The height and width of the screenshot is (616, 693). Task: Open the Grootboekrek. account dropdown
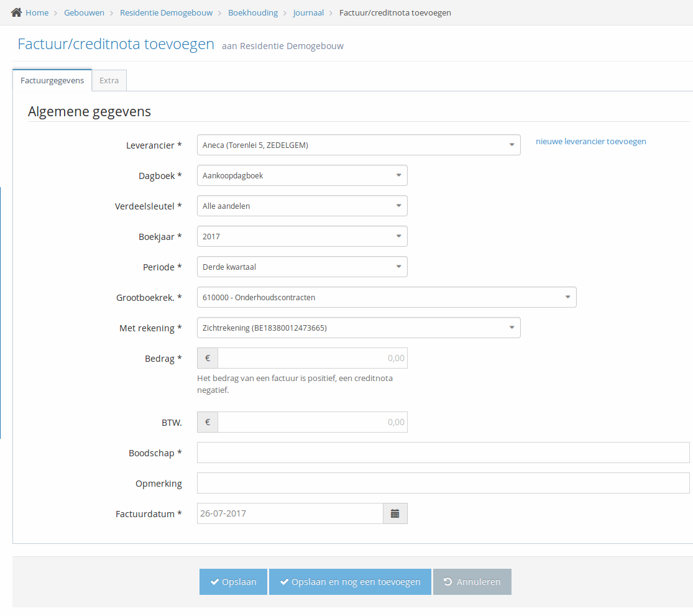[x=386, y=297]
